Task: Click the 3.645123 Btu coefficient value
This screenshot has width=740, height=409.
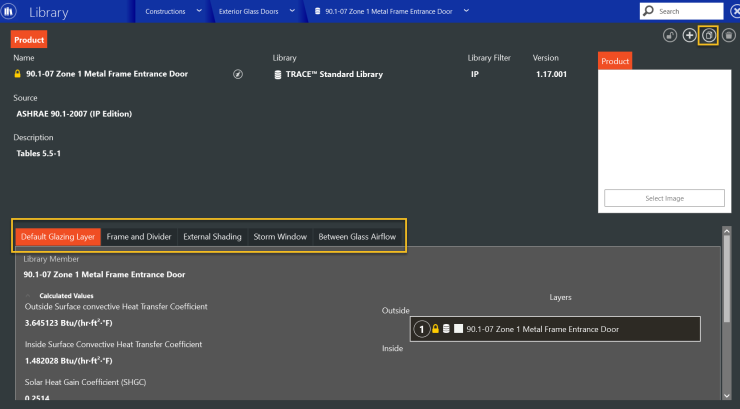Action: coord(68,323)
